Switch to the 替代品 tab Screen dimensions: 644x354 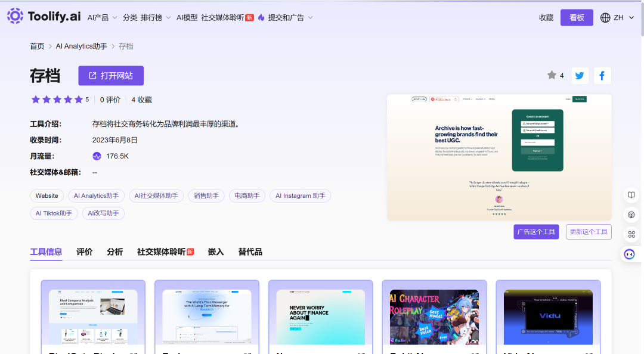tap(250, 251)
